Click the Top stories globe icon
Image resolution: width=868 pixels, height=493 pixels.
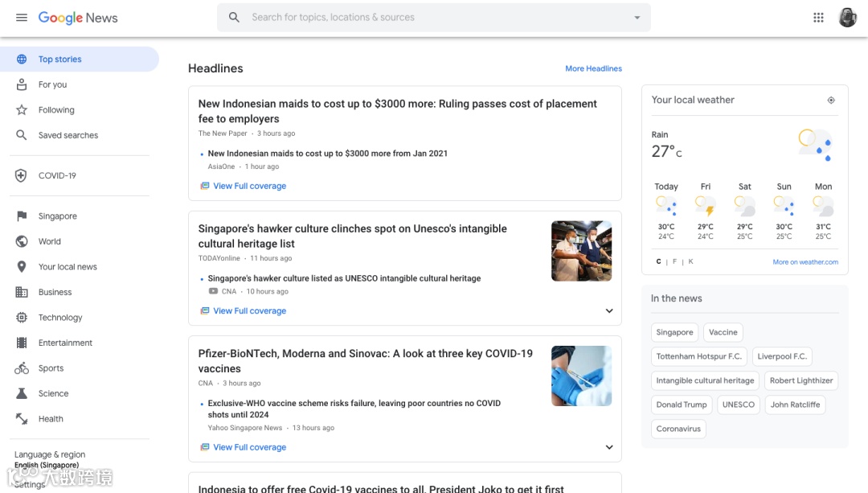tap(22, 59)
